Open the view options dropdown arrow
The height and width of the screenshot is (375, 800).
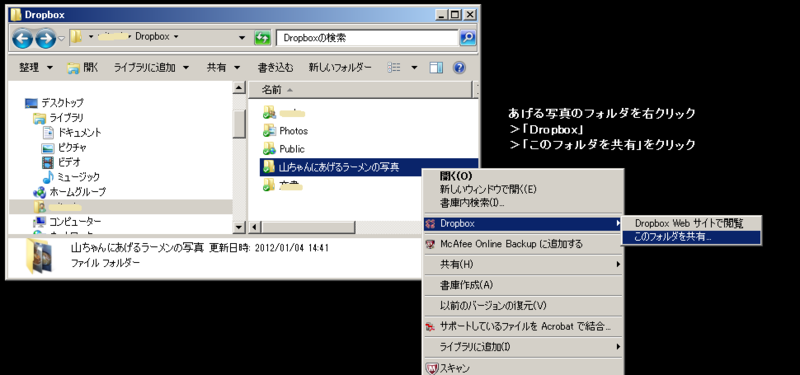tap(414, 67)
